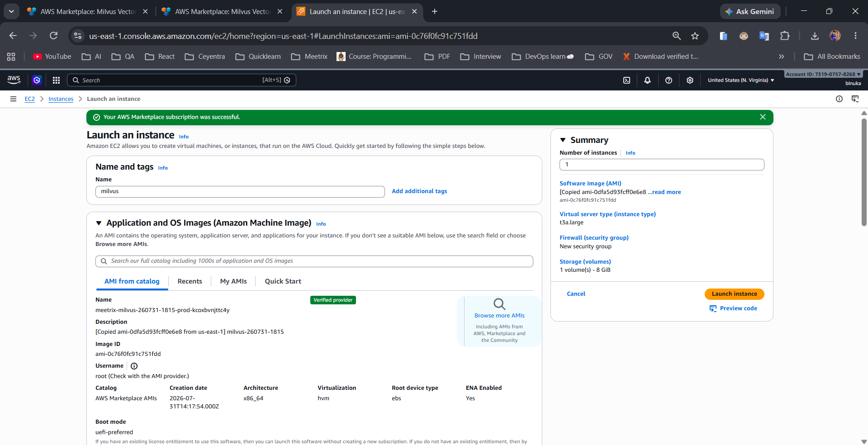The height and width of the screenshot is (445, 868).
Task: Open the Chrome profile avatar
Action: click(x=835, y=36)
